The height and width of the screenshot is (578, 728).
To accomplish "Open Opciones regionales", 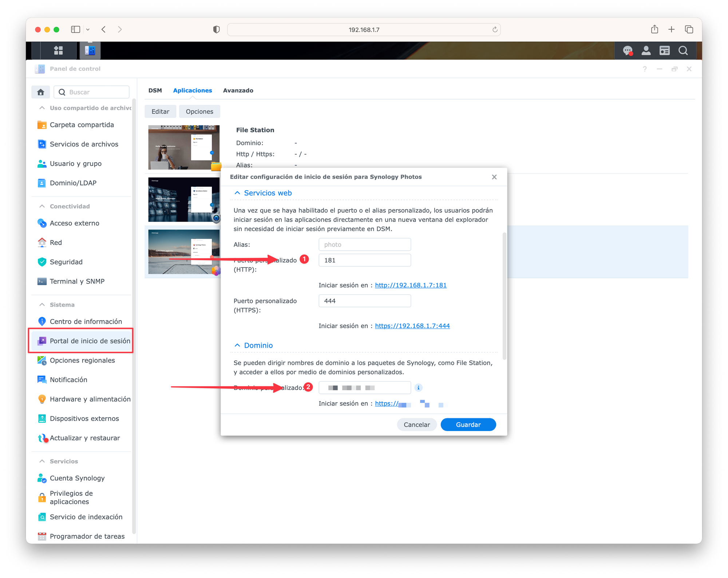I will [x=82, y=360].
